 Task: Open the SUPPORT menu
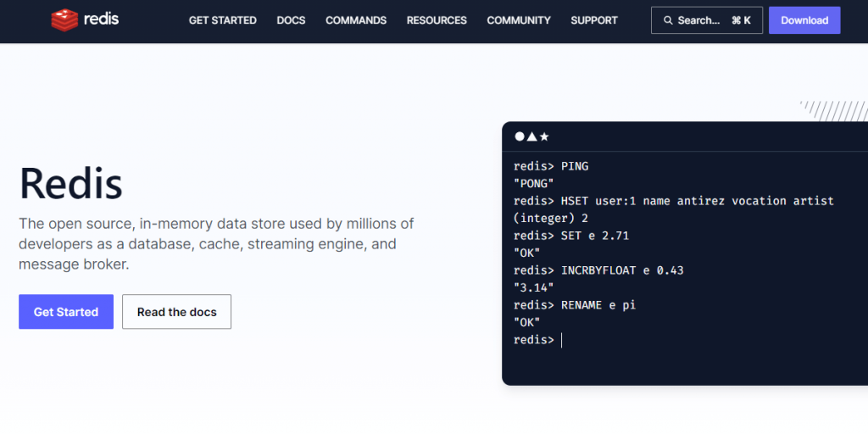point(594,20)
